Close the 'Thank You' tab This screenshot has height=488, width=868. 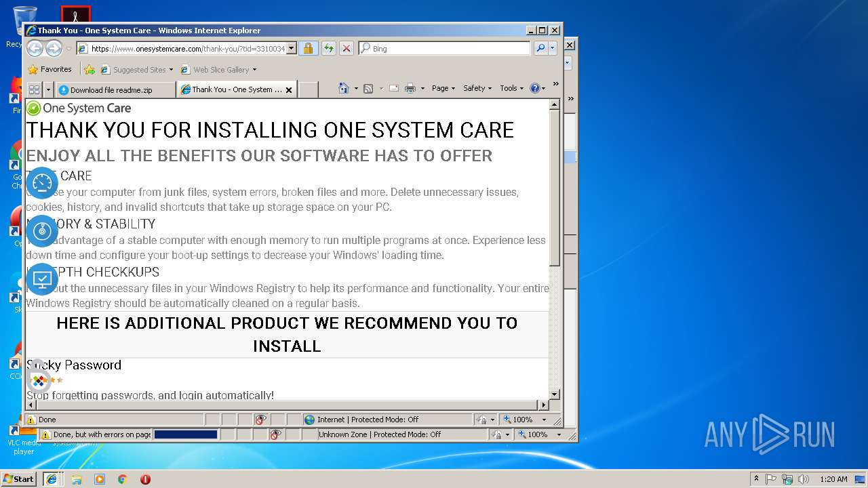(289, 89)
